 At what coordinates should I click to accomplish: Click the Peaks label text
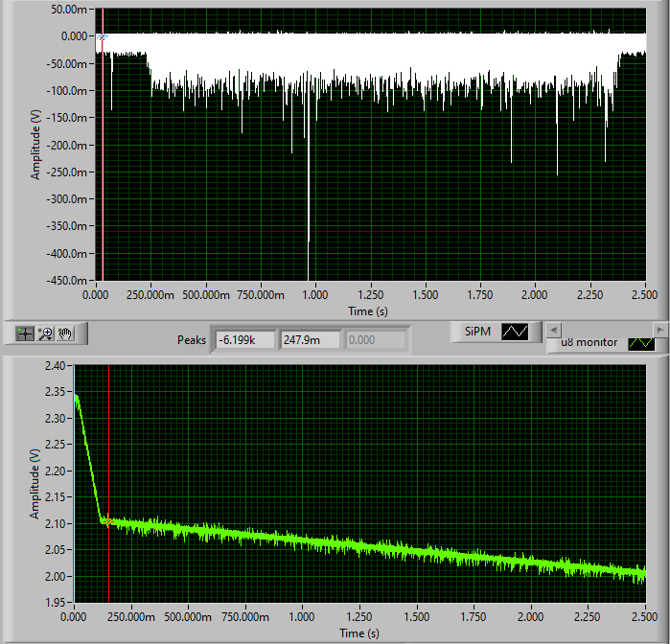192,340
